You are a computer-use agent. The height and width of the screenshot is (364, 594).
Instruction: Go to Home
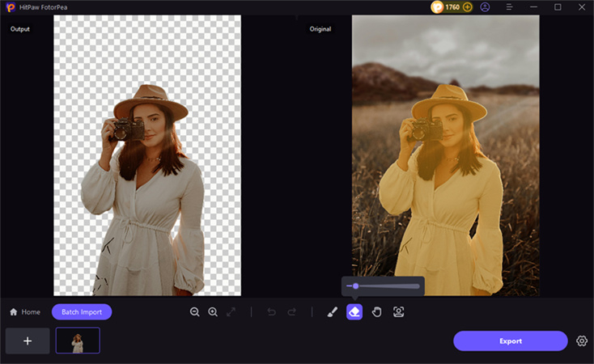point(25,312)
